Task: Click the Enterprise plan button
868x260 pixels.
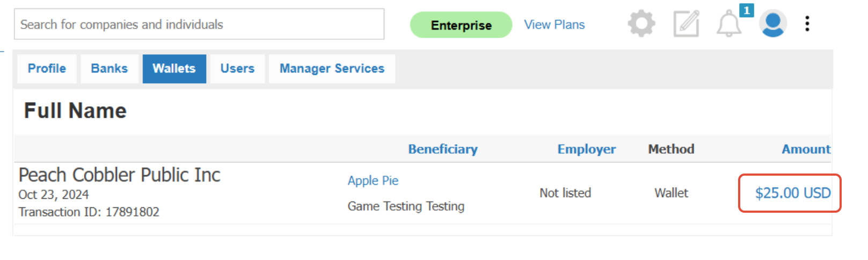Action: tap(461, 25)
